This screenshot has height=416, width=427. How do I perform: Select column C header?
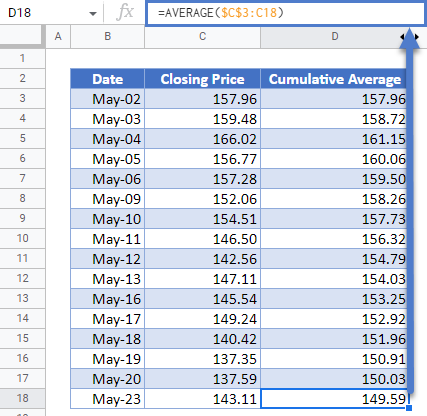coord(202,36)
